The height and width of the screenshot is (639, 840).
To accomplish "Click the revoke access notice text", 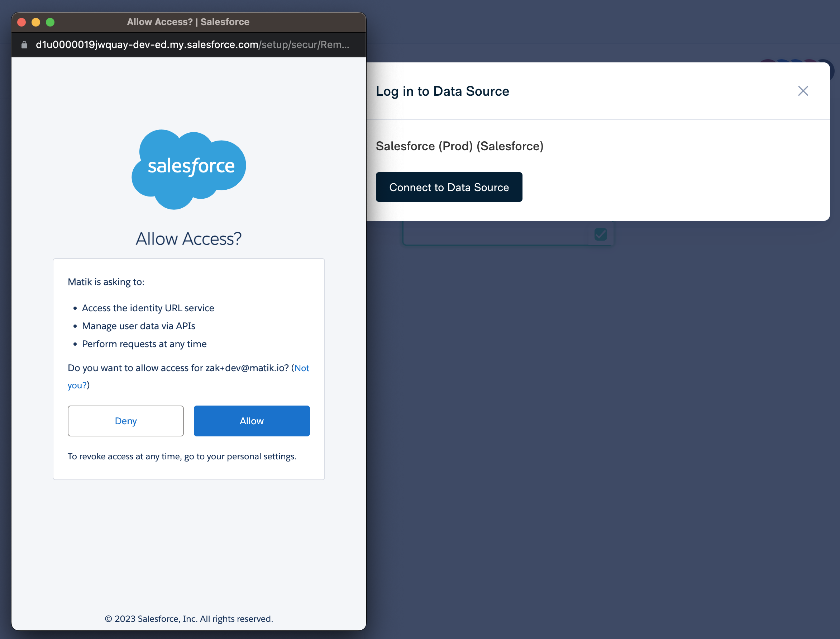I will (182, 456).
